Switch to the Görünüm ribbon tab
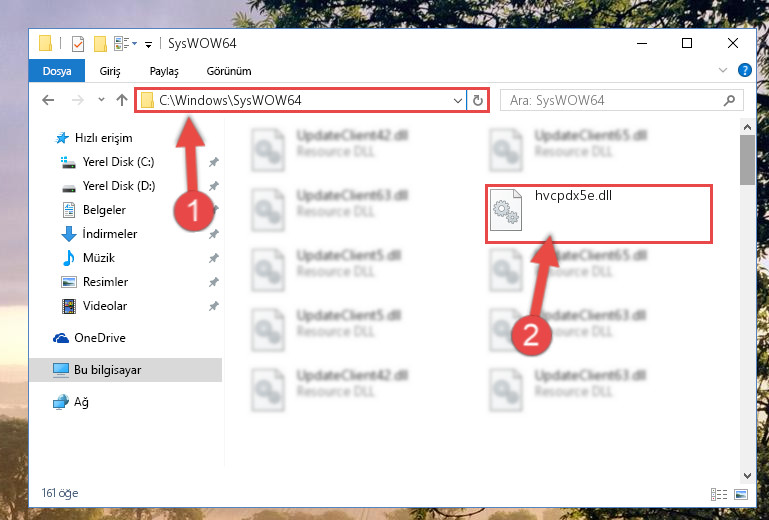769x520 pixels. pos(229,71)
